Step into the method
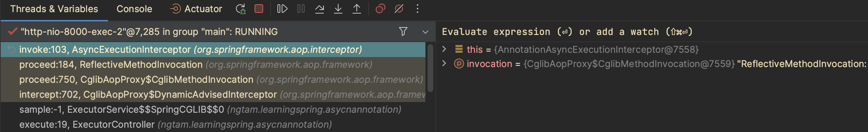Screen dimensions: 868x132 338,9
